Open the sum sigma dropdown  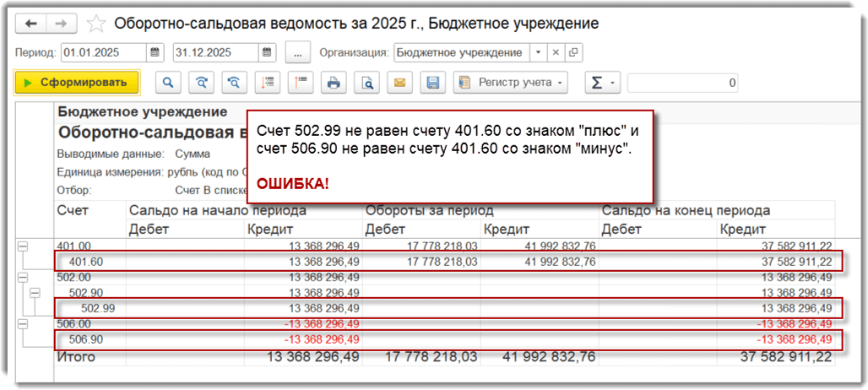click(602, 83)
